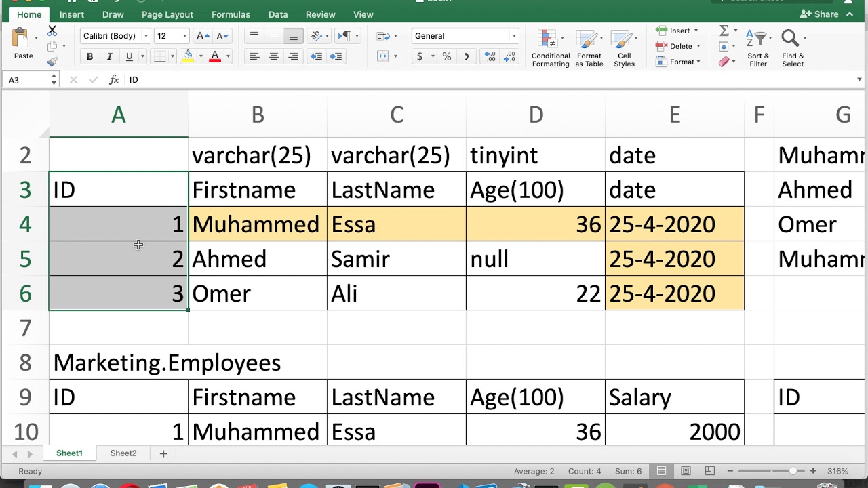Image resolution: width=868 pixels, height=488 pixels.
Task: Click the Copy icon
Action: tap(52, 46)
